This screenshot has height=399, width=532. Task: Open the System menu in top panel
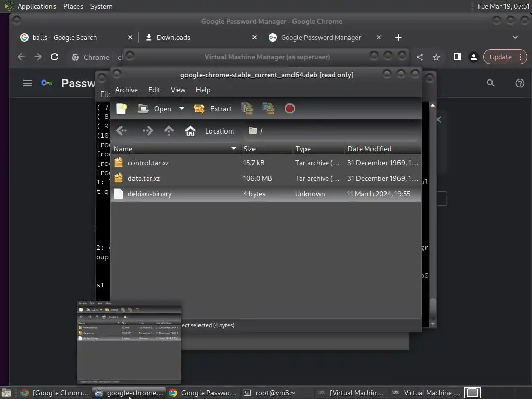coord(101,6)
